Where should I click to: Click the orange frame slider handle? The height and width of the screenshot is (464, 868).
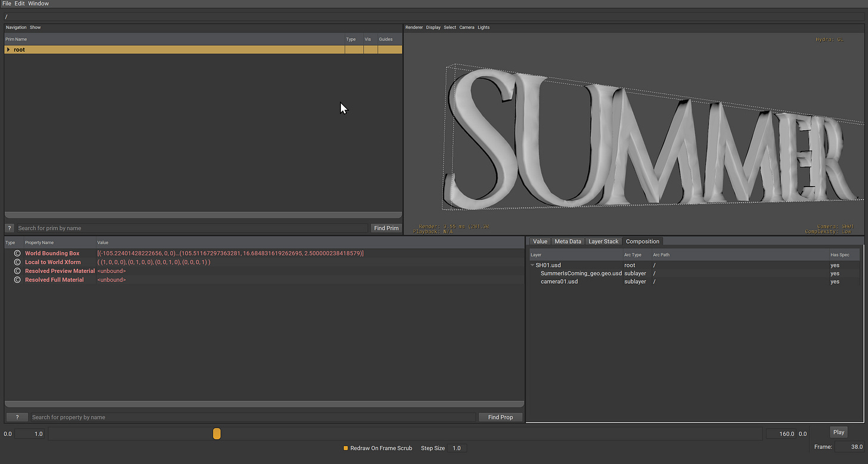tap(217, 434)
